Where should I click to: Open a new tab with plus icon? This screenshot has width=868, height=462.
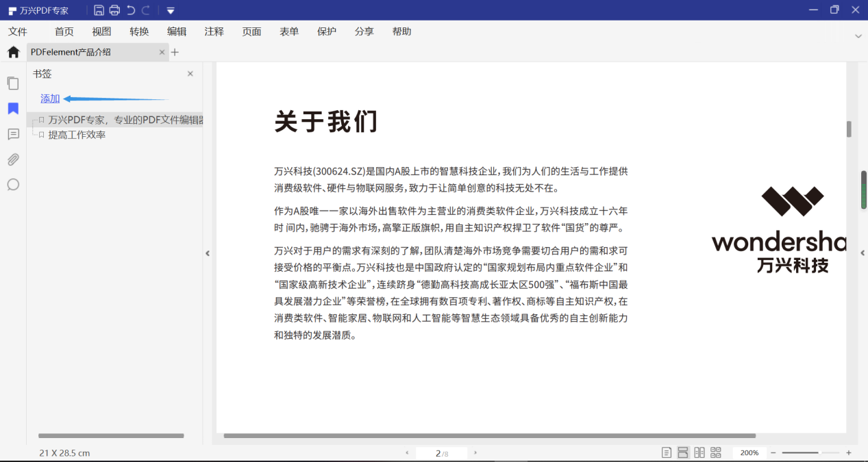[x=175, y=52]
